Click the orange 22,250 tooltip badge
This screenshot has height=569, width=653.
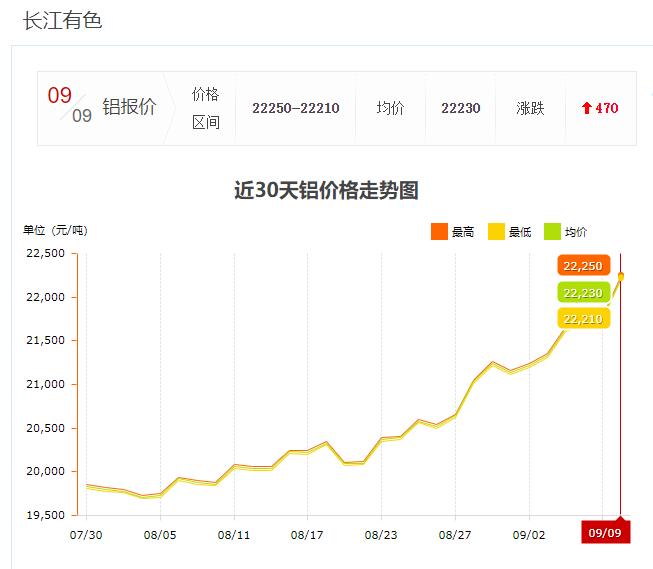583,266
